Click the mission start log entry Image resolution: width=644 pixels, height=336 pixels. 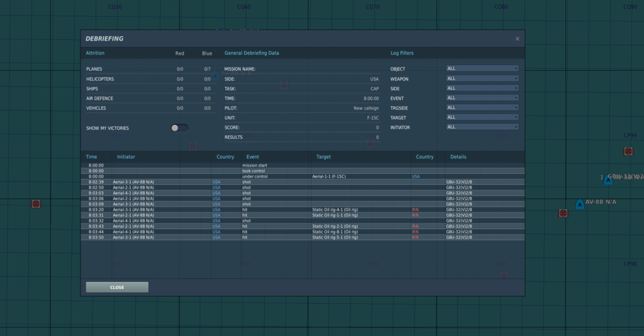pyautogui.click(x=303, y=165)
